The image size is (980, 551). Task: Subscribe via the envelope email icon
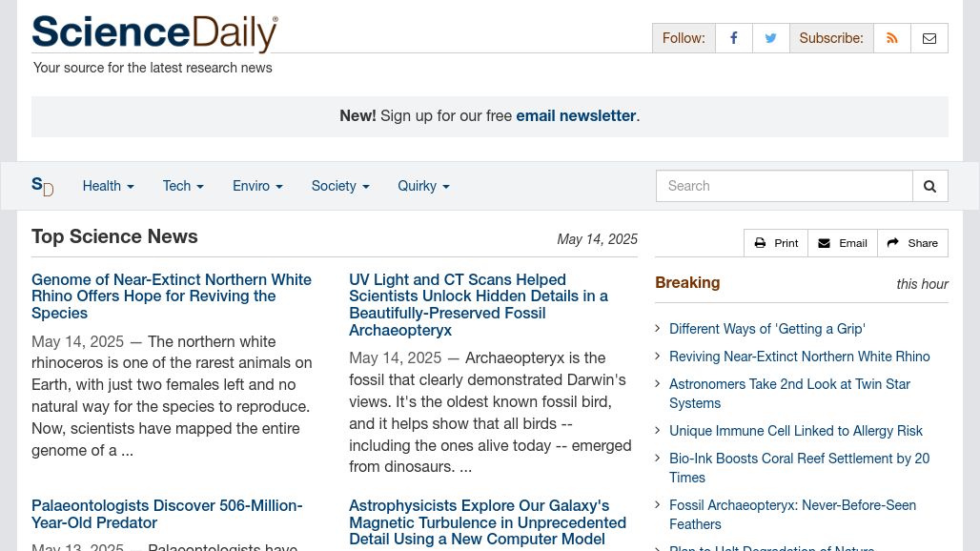pos(929,38)
